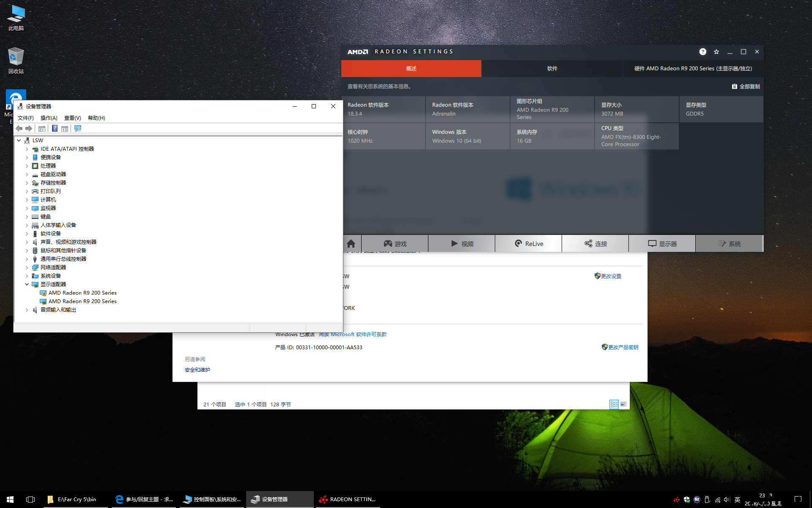Open the 查看(V) menu
The image size is (812, 508).
pos(72,118)
